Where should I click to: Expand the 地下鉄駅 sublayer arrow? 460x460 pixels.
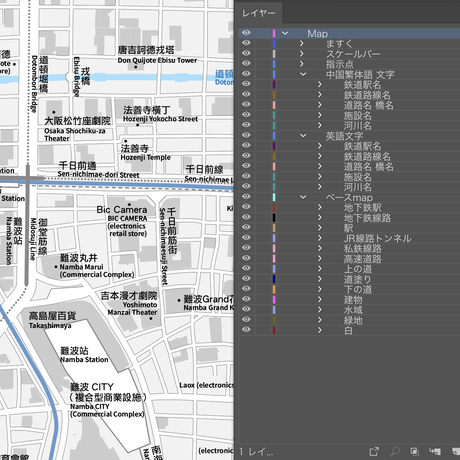click(x=320, y=207)
